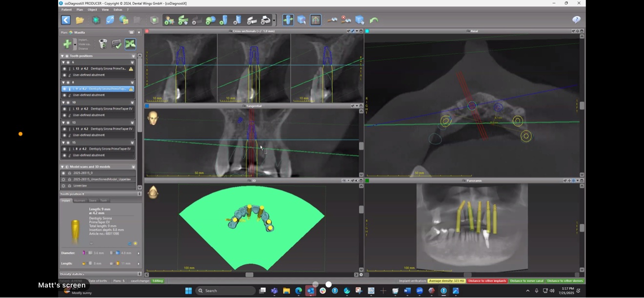Click the head orientation icon in Tangential view
Screen dimensions: 644x298
click(153, 118)
